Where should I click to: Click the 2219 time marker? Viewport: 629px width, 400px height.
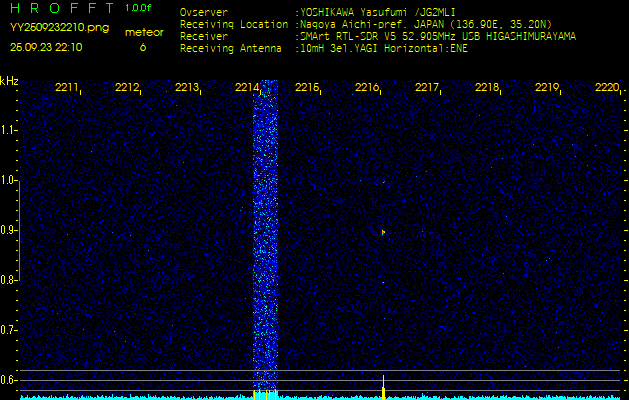pos(547,87)
